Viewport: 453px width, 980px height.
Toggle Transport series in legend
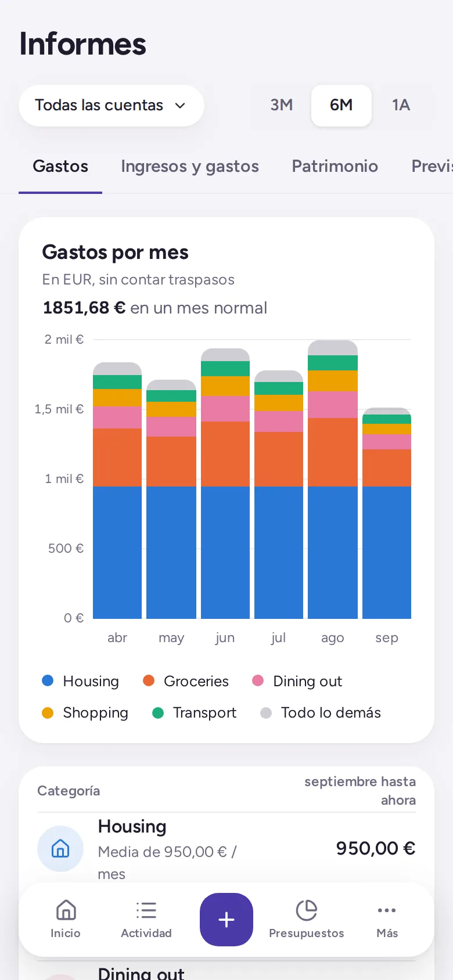(x=194, y=712)
